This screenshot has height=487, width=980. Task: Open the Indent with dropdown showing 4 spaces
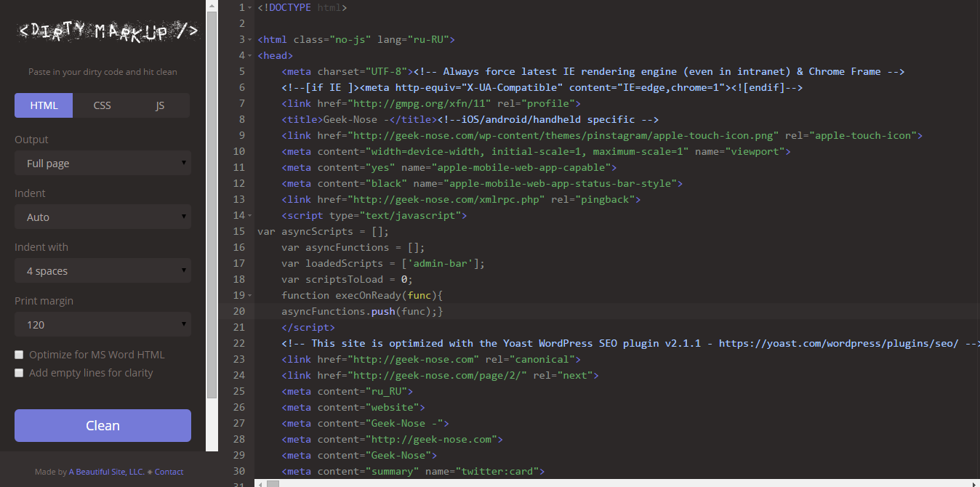click(103, 271)
